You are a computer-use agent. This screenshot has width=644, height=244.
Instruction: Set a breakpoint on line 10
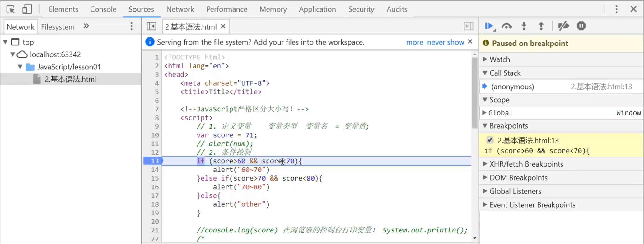point(155,135)
